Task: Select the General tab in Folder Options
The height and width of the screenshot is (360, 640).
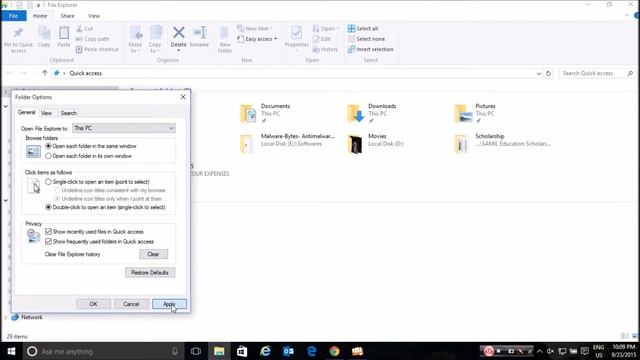Action: click(26, 112)
